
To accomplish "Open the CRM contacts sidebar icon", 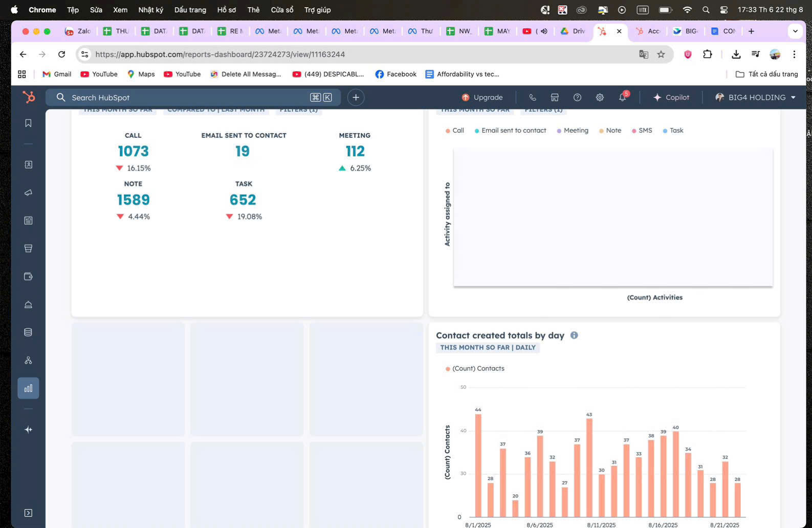I will [28, 164].
